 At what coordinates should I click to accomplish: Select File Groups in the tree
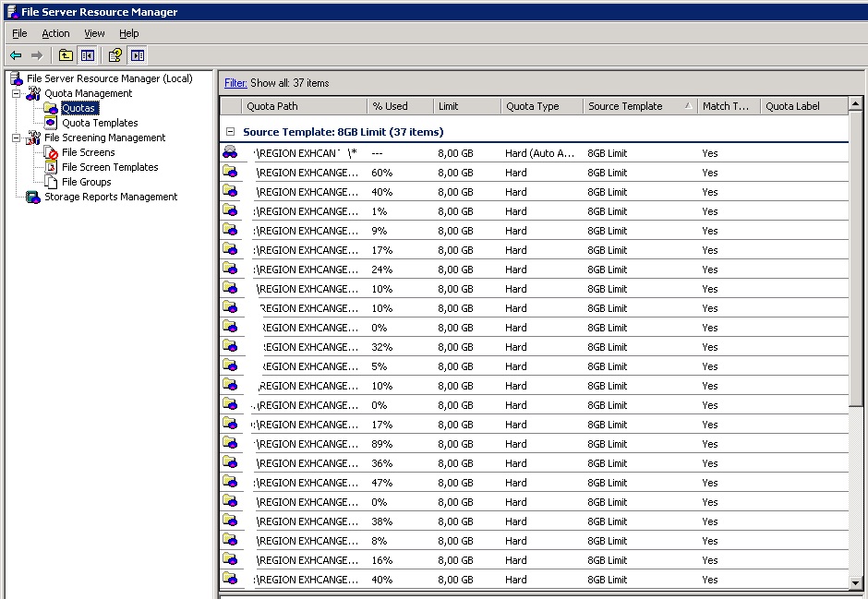coord(87,182)
